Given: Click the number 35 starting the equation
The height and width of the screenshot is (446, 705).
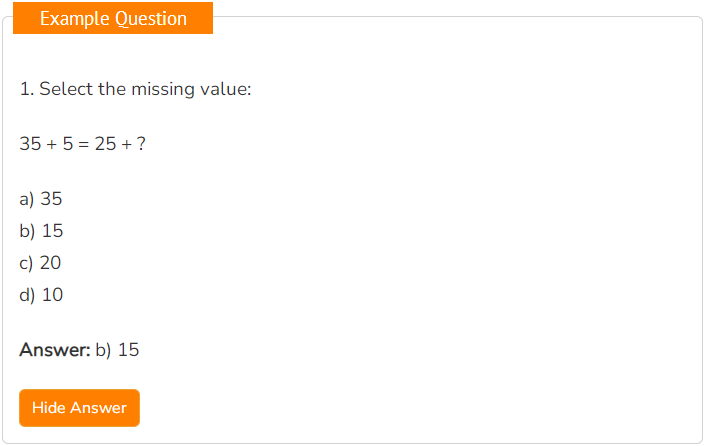Looking at the screenshot, I should 31,144.
